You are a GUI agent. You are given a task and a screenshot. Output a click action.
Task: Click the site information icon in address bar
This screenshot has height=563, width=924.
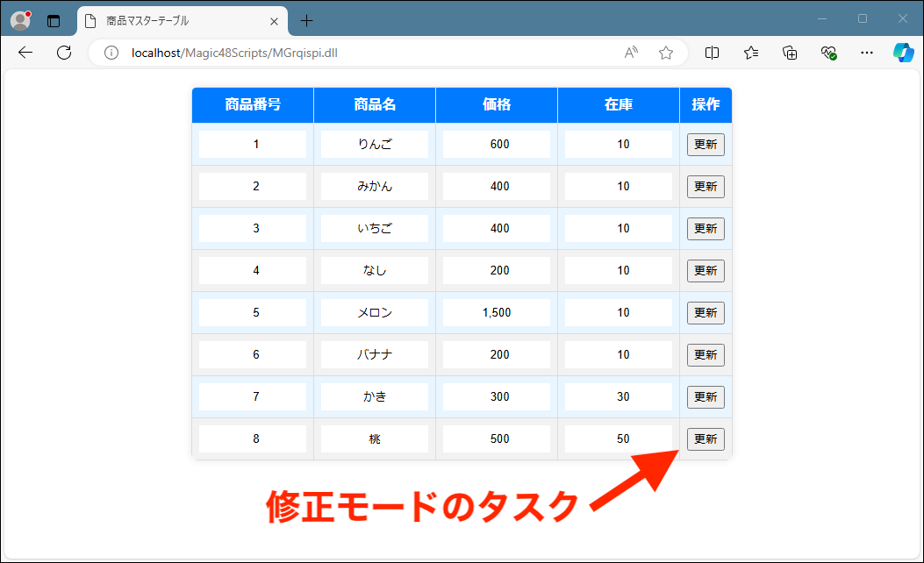click(111, 53)
